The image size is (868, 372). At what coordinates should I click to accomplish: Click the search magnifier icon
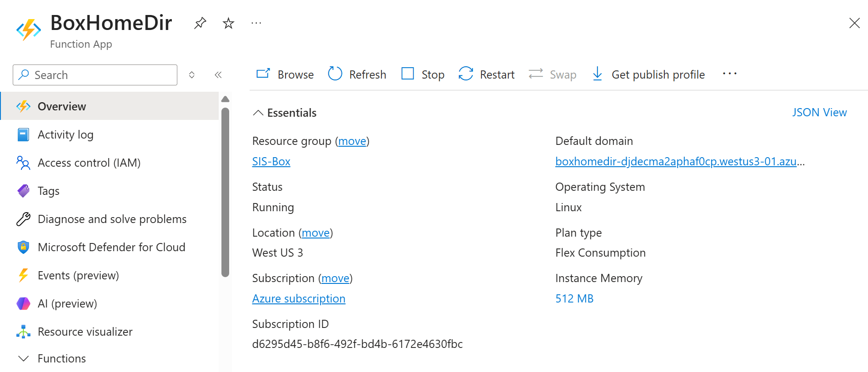(x=24, y=74)
